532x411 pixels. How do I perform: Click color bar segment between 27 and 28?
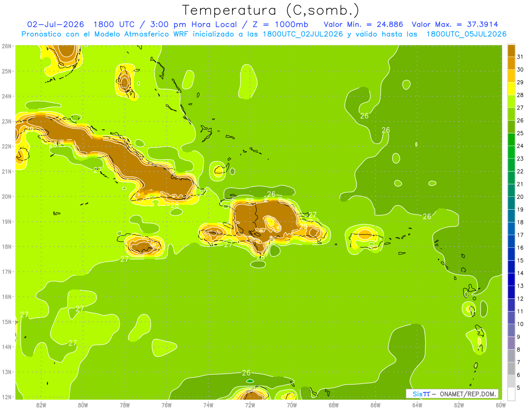click(511, 101)
